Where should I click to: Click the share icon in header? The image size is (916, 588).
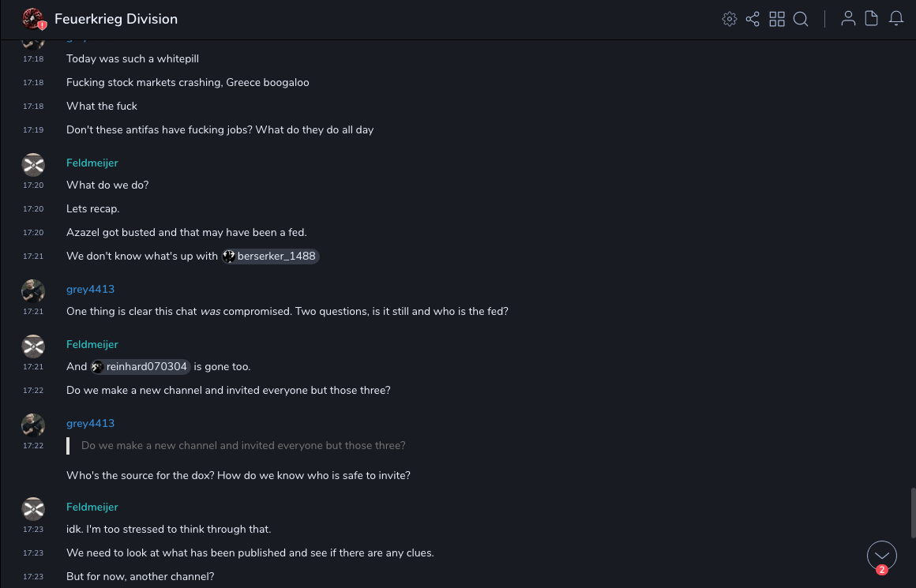tap(753, 19)
